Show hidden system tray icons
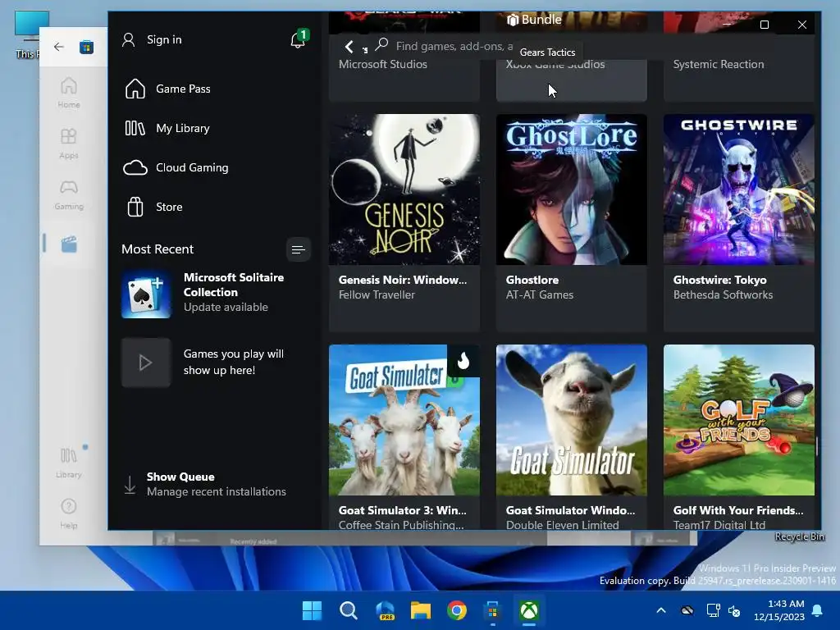This screenshot has height=630, width=840. tap(661, 610)
